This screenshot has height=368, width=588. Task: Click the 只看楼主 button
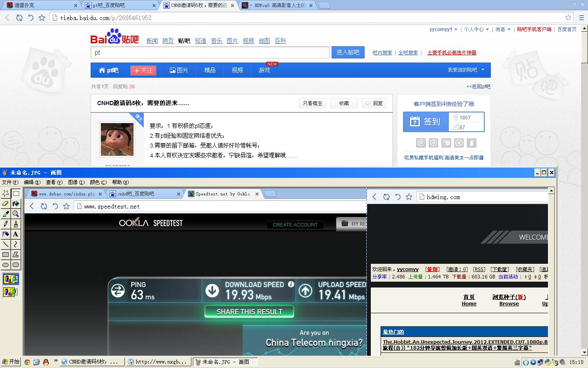[312, 103]
